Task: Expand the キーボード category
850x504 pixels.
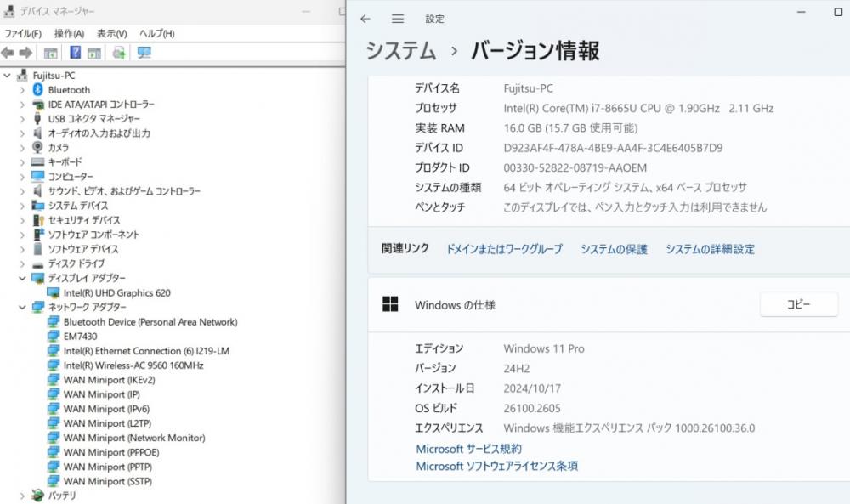Action: (22, 162)
